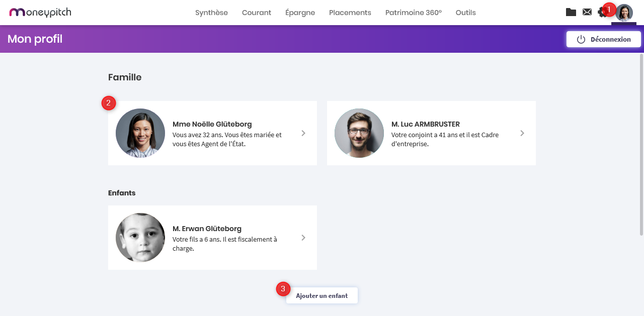
Task: Open the Courant menu
Action: [x=257, y=13]
